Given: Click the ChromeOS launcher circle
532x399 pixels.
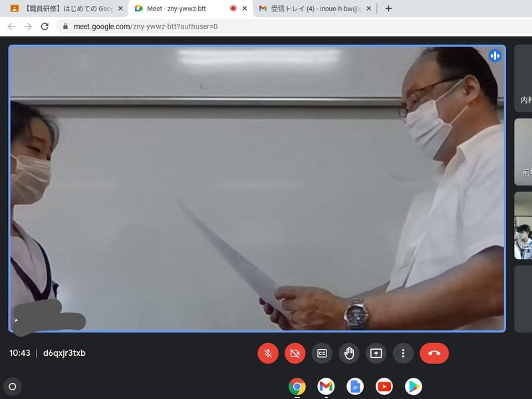Looking at the screenshot, I should pos(12,386).
